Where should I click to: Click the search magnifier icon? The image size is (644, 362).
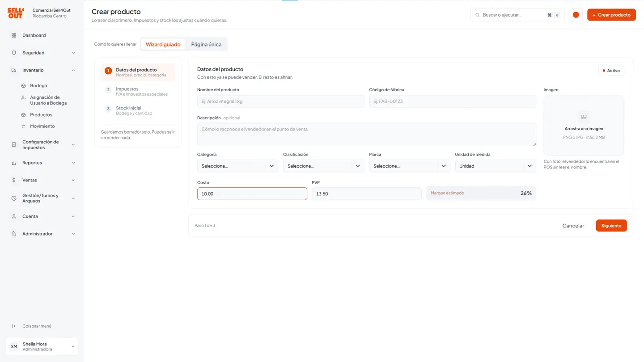click(478, 15)
